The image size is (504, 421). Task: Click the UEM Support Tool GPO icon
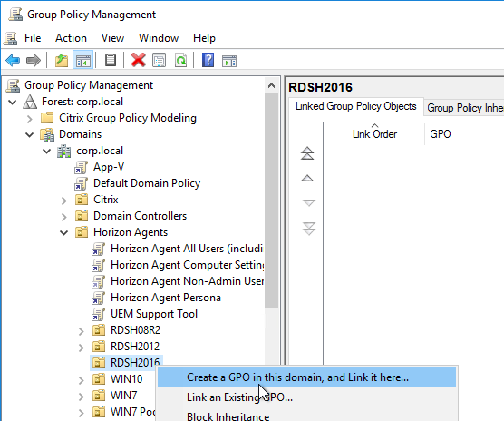[x=98, y=314]
